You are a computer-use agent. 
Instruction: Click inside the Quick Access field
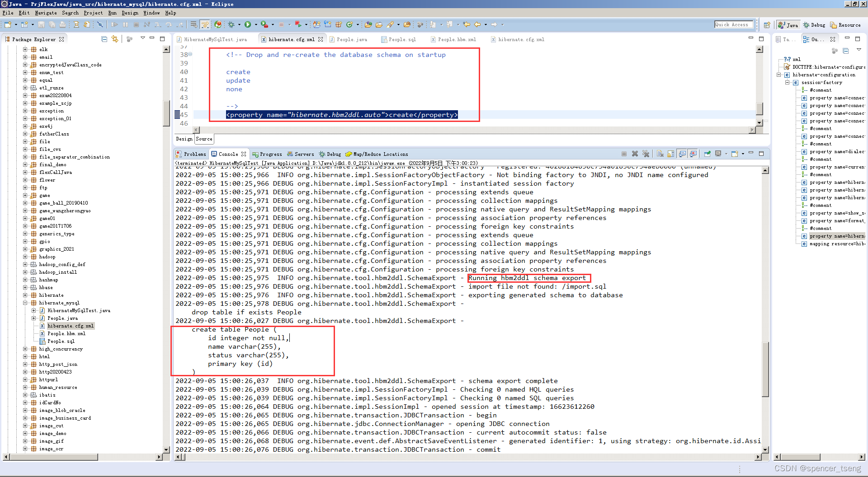tap(734, 24)
